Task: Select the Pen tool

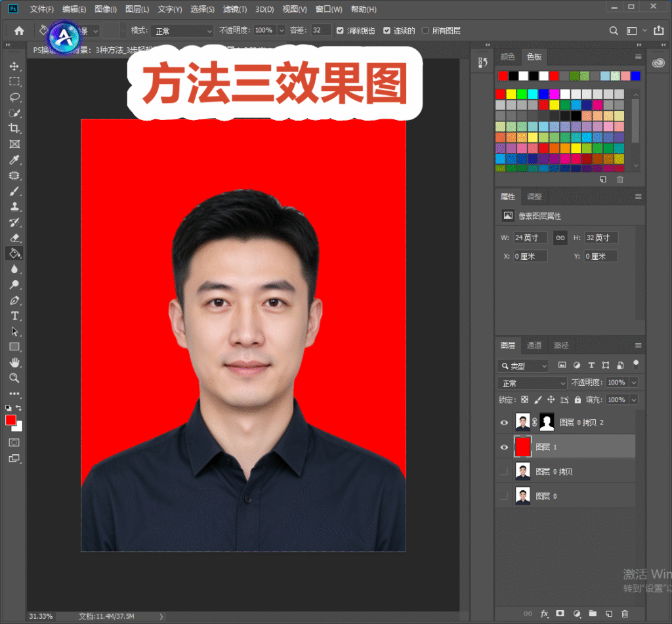Action: click(14, 300)
